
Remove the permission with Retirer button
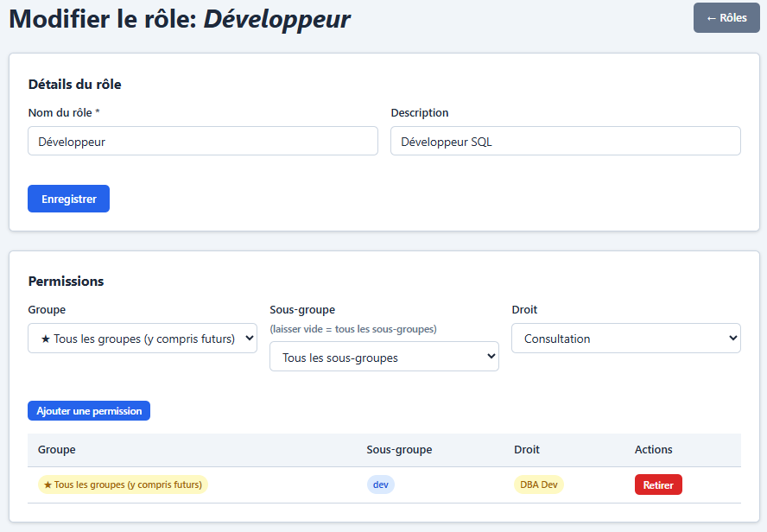pos(658,484)
